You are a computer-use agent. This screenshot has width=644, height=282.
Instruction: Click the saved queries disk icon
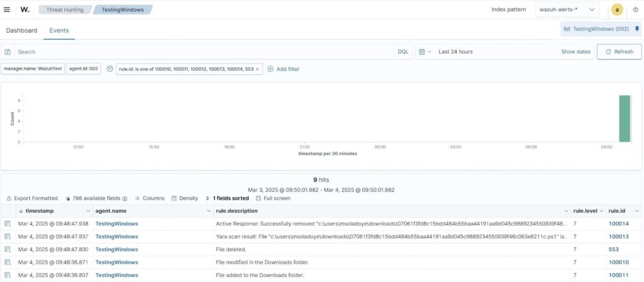pos(8,52)
